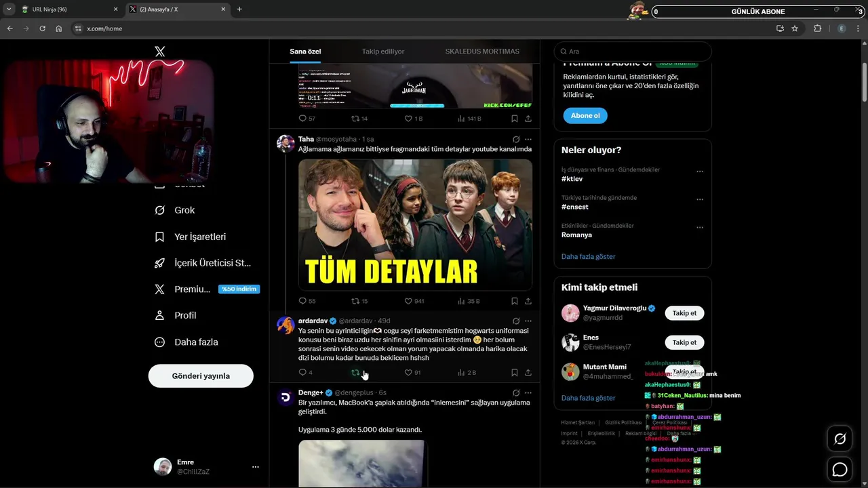Click the Gönderi yayınla button
868x488 pixels.
click(x=201, y=375)
